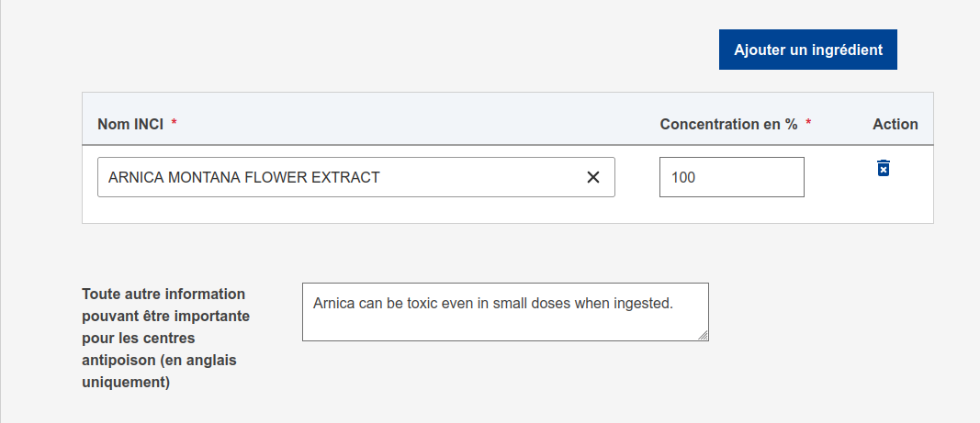Click the poison centre information textarea
This screenshot has width=980, height=423.
(505, 323)
